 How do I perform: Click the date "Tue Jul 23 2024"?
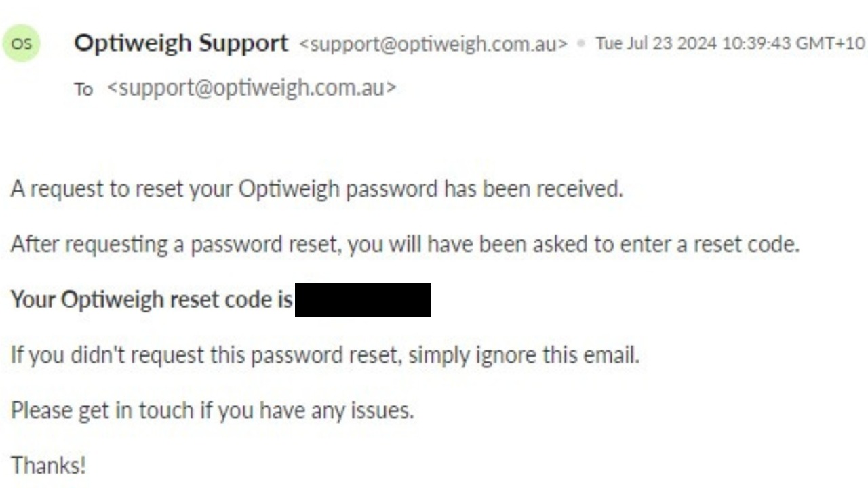click(x=656, y=44)
